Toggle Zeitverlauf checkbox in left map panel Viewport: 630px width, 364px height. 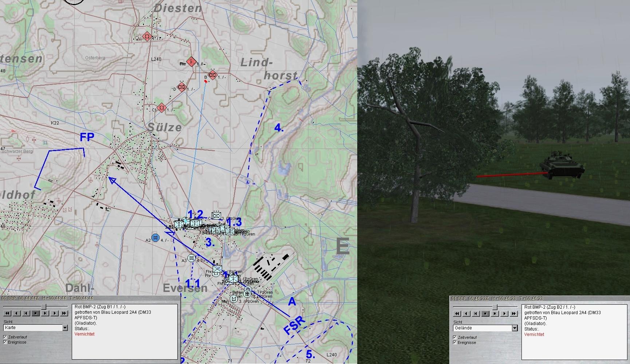5,337
